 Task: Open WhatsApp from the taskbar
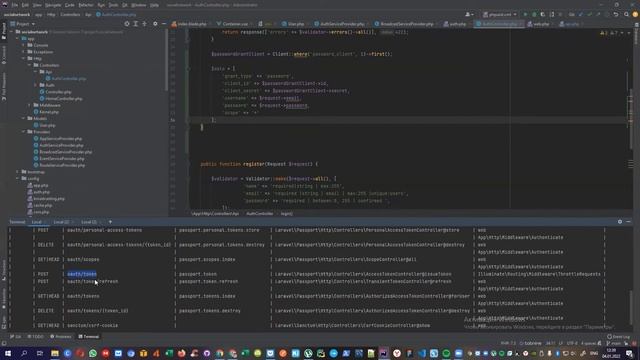(93, 353)
